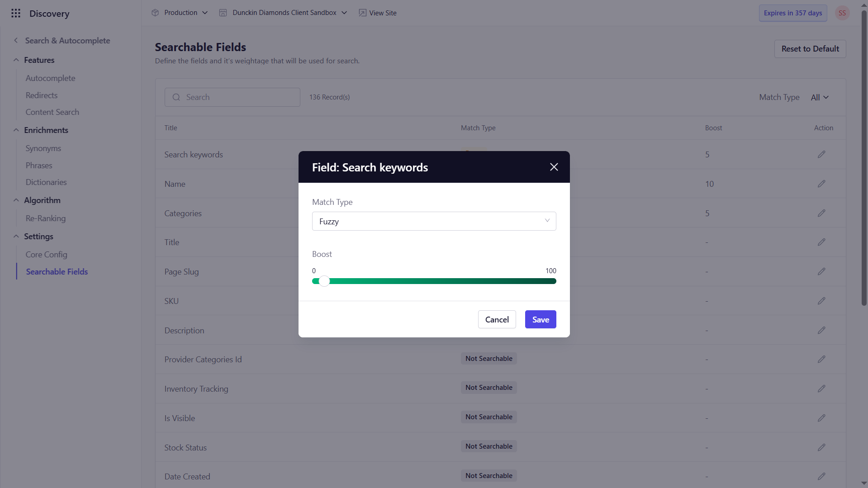Open the Production environment dropdown
The width and height of the screenshot is (868, 488).
click(x=180, y=13)
